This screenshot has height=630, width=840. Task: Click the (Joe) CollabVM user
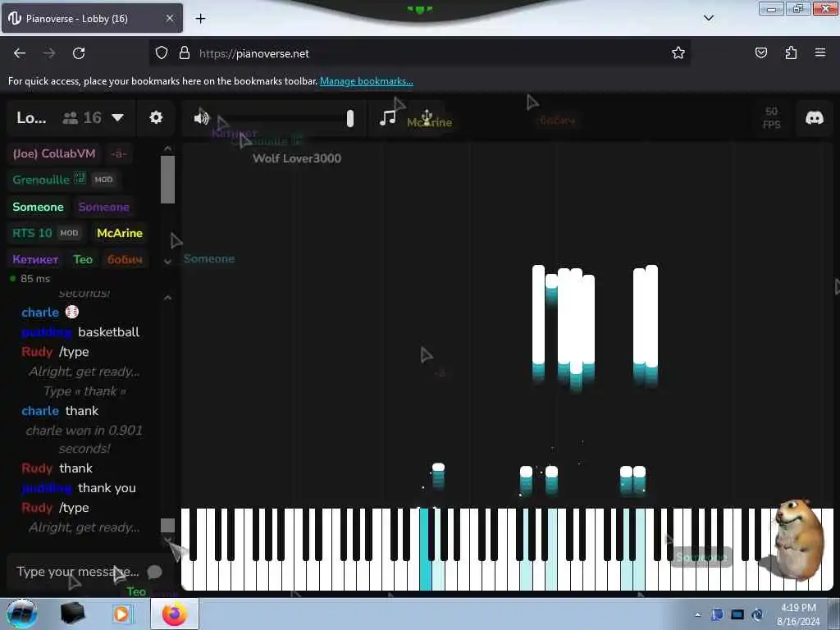coord(54,153)
